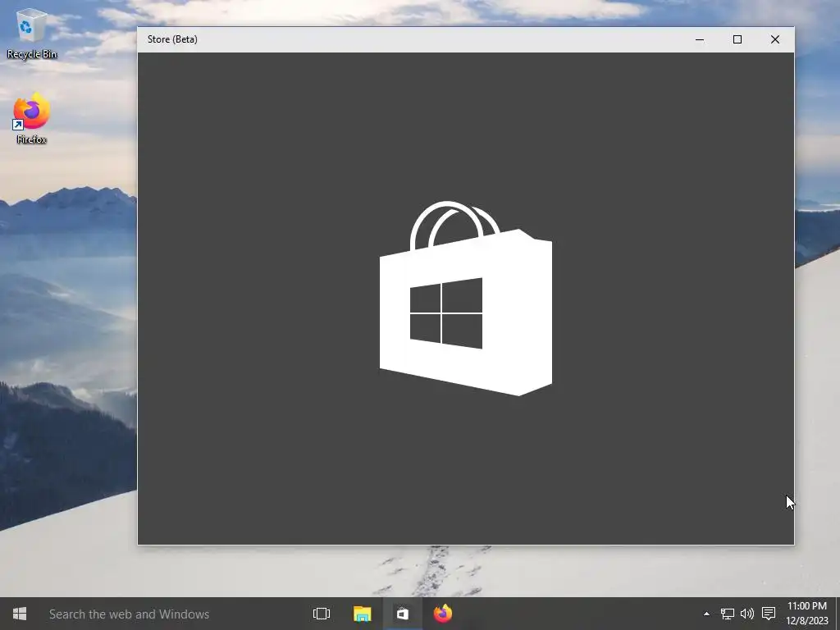Minimize the Store (Beta) window
Viewport: 840px width, 630px height.
[700, 39]
